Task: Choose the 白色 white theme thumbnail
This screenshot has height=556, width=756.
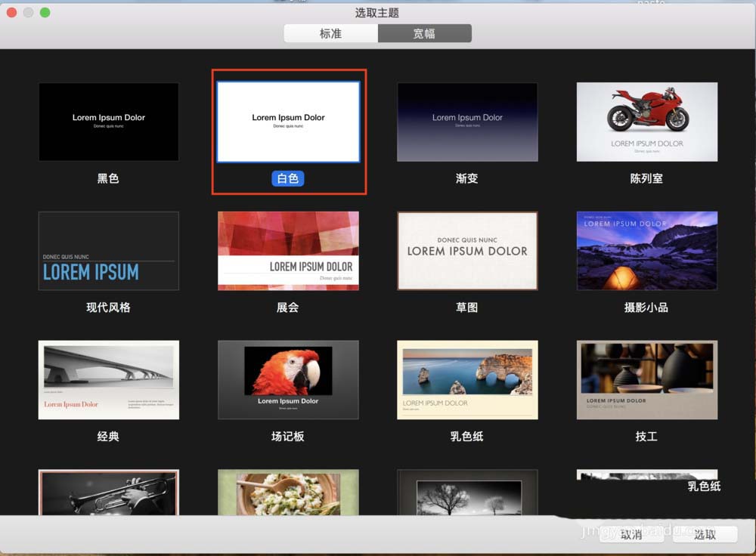Action: tap(288, 122)
